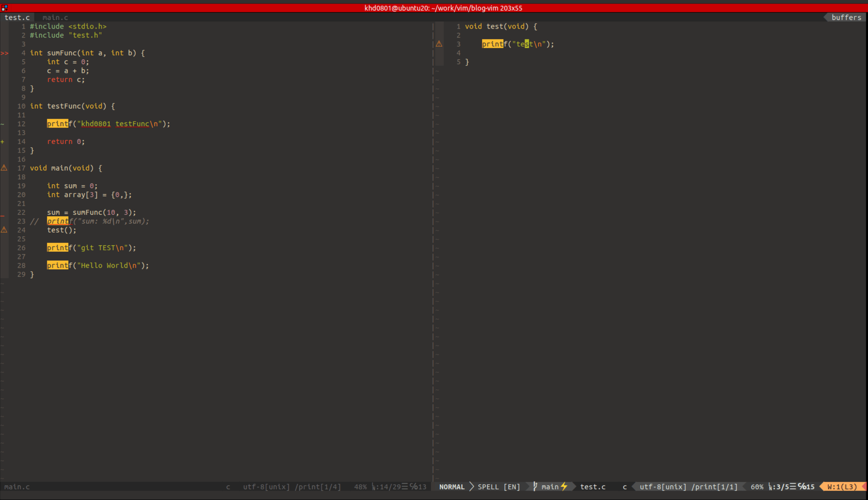
Task: Click the orange W:1(L3) warning segment
Action: (842, 487)
